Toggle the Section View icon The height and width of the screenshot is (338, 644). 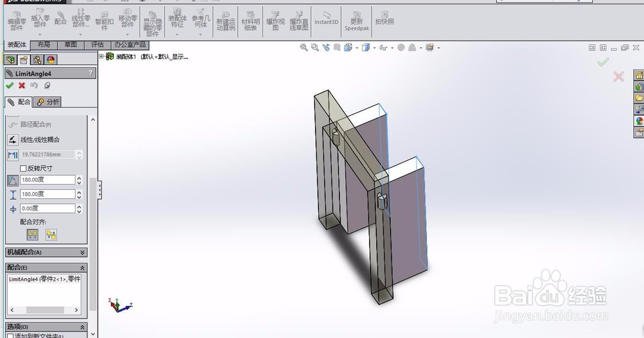point(337,48)
